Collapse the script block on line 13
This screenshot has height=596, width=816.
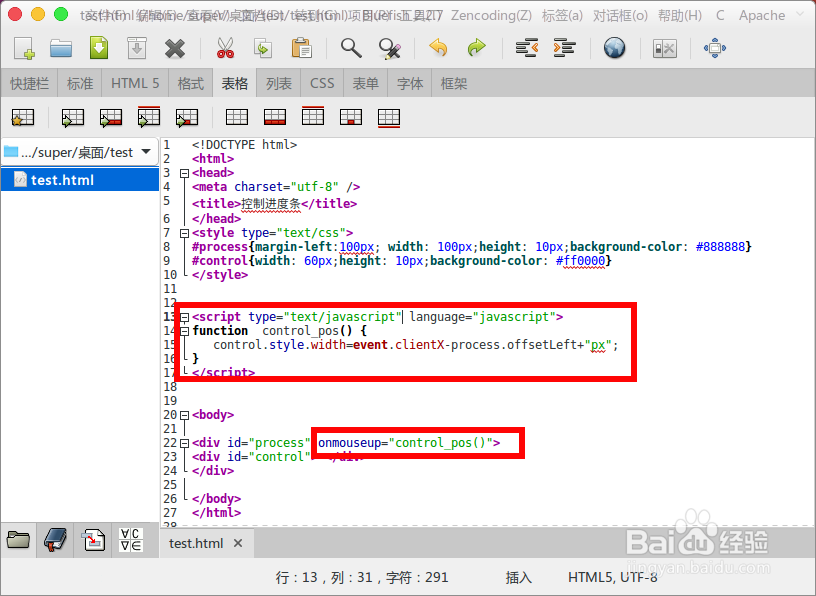tap(184, 317)
